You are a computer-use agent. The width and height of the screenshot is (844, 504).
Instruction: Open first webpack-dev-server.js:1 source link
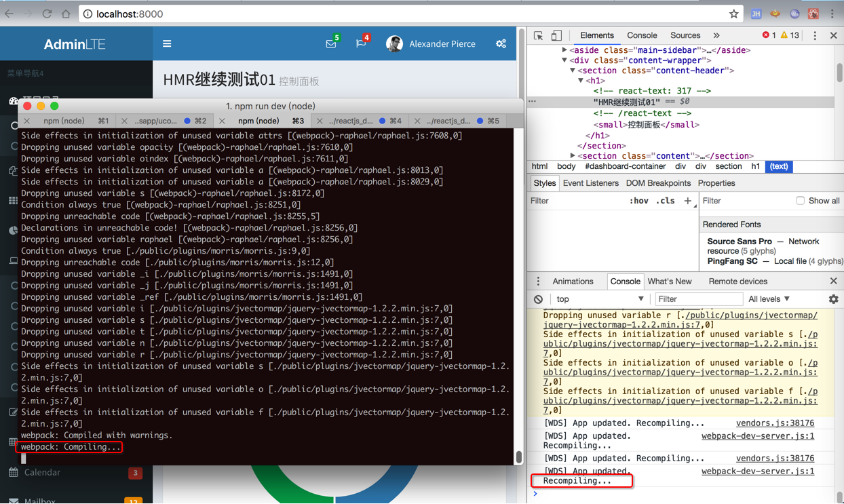click(x=758, y=436)
